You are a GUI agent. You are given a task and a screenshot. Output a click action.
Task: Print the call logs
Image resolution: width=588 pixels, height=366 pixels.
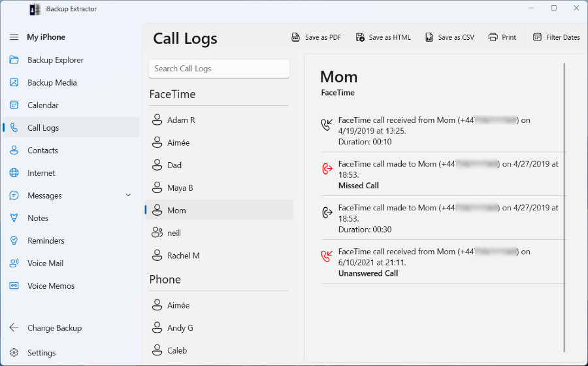click(x=502, y=37)
